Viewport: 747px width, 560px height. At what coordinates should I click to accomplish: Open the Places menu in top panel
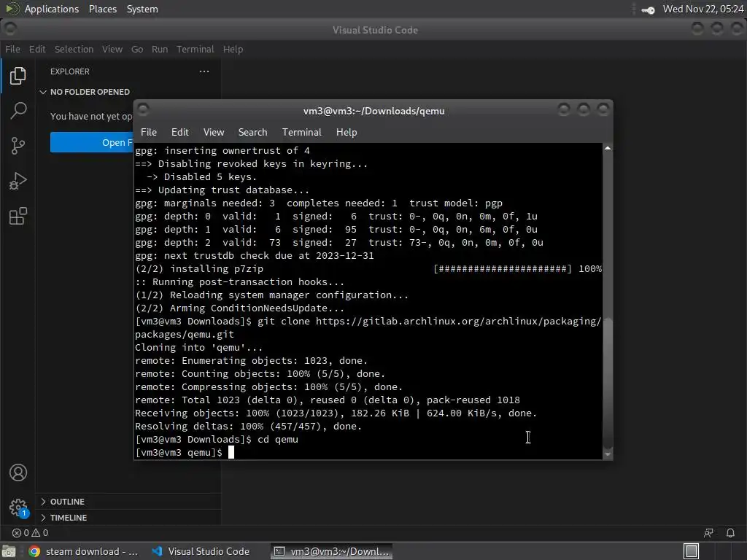coord(103,9)
